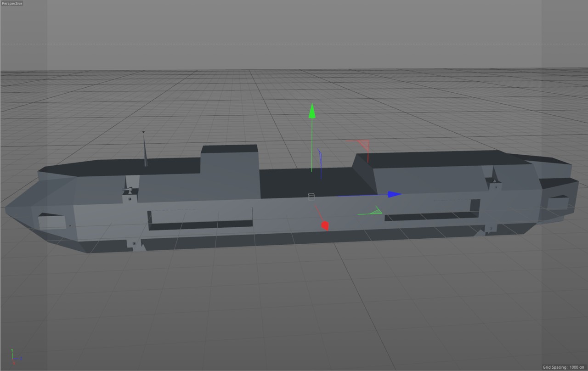Select the lower left hull bracket fixture
This screenshot has width=588, height=371.
[x=136, y=244]
